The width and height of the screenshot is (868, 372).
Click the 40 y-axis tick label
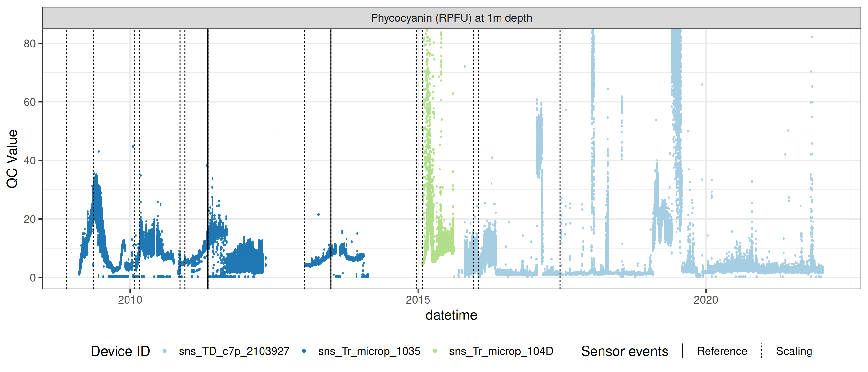tap(30, 160)
